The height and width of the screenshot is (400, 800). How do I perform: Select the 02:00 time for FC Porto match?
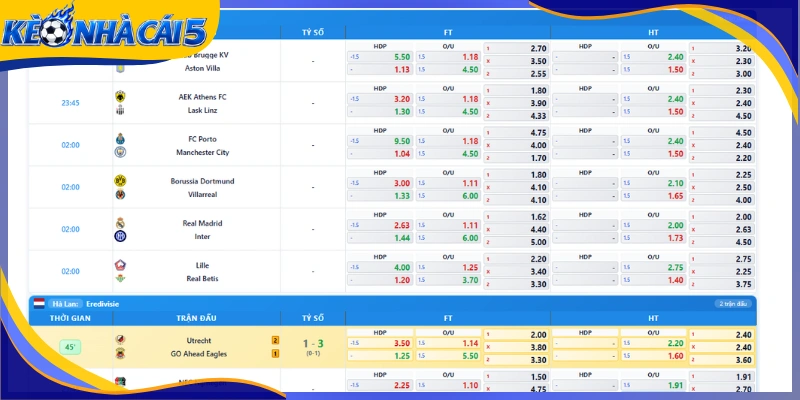pyautogui.click(x=70, y=145)
